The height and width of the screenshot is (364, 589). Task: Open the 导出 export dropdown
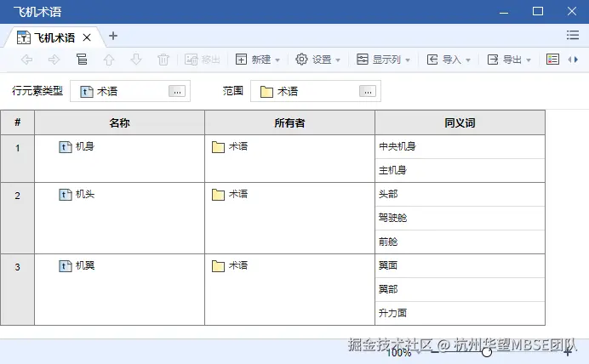[x=509, y=60]
